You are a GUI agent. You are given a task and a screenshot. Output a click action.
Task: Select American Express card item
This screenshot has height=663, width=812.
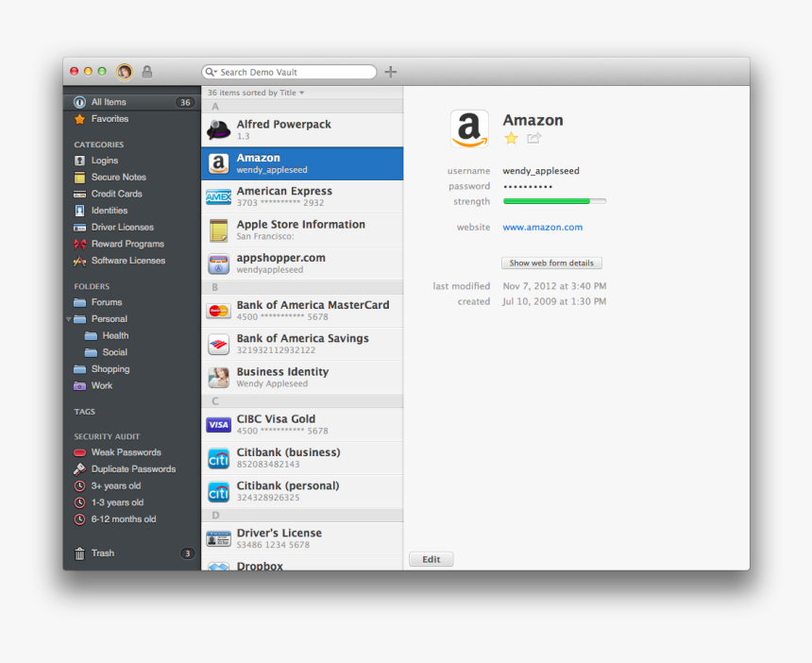pos(302,196)
